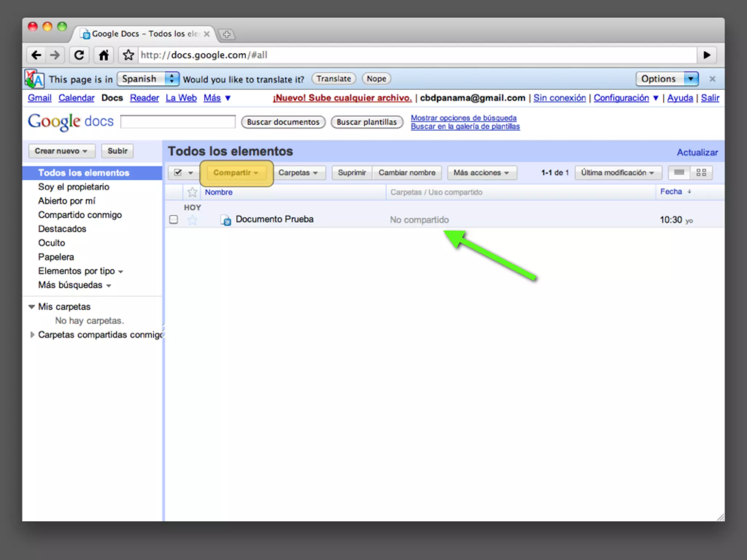The image size is (747, 560).
Task: Open the Gmail link
Action: coord(39,98)
